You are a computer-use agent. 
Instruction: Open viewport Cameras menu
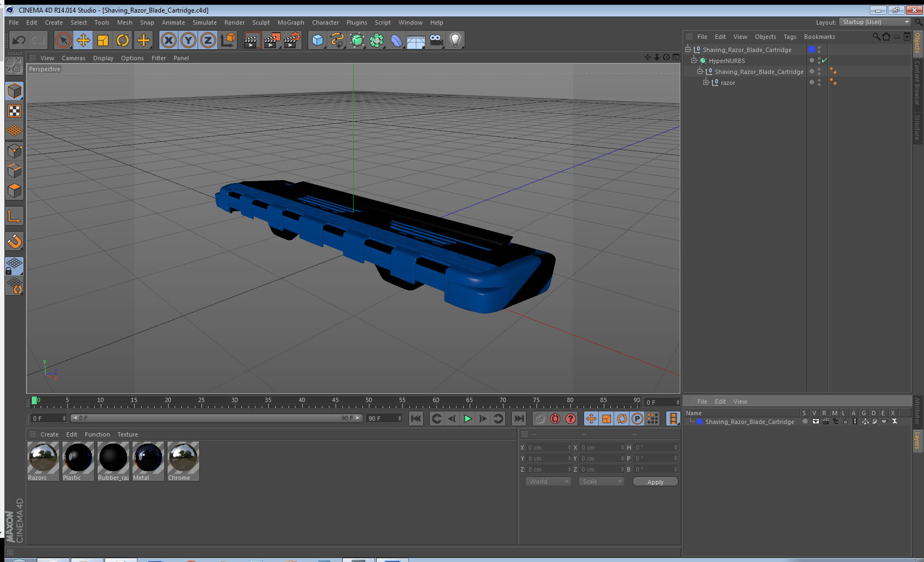click(73, 58)
